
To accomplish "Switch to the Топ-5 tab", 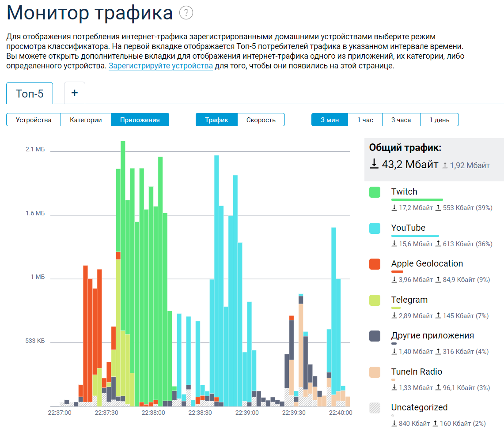I will click(29, 93).
